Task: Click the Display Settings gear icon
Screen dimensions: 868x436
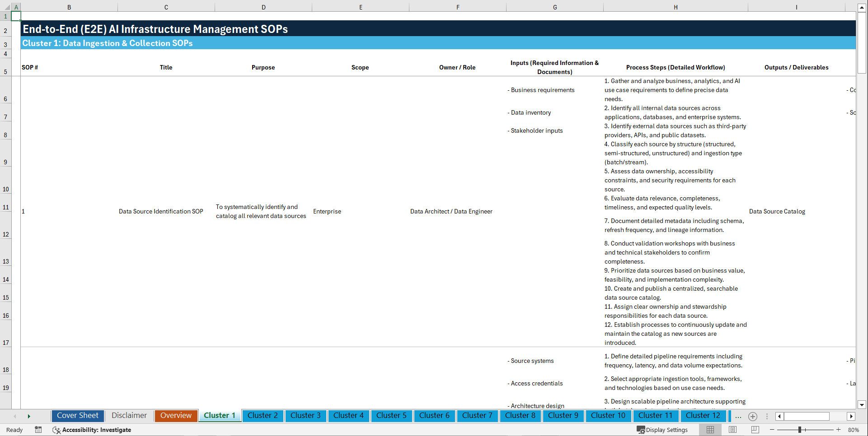Action: coord(641,430)
